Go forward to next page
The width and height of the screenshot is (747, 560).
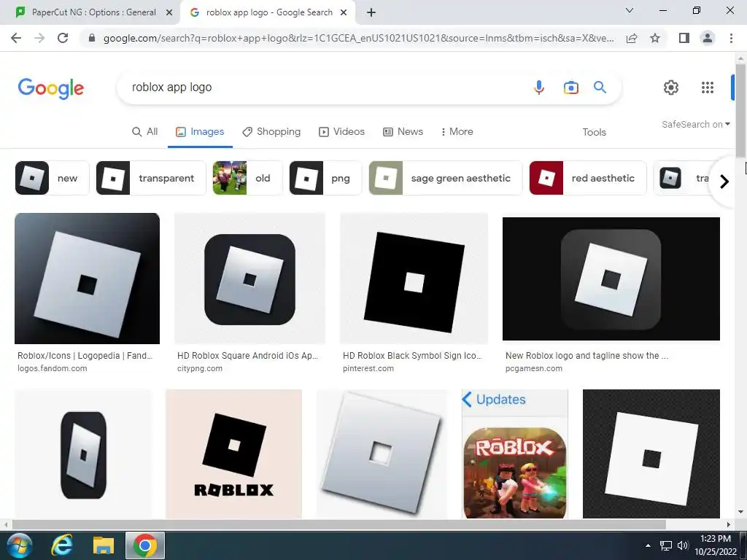pyautogui.click(x=39, y=38)
